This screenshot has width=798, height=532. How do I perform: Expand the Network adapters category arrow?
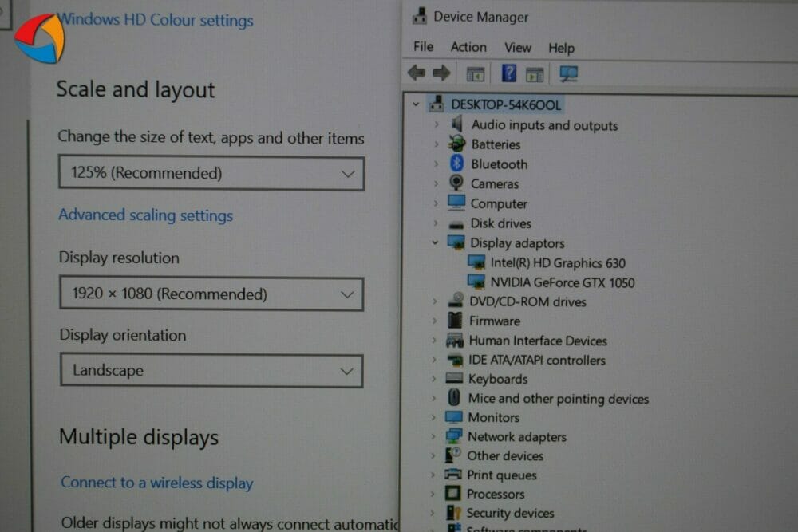433,436
